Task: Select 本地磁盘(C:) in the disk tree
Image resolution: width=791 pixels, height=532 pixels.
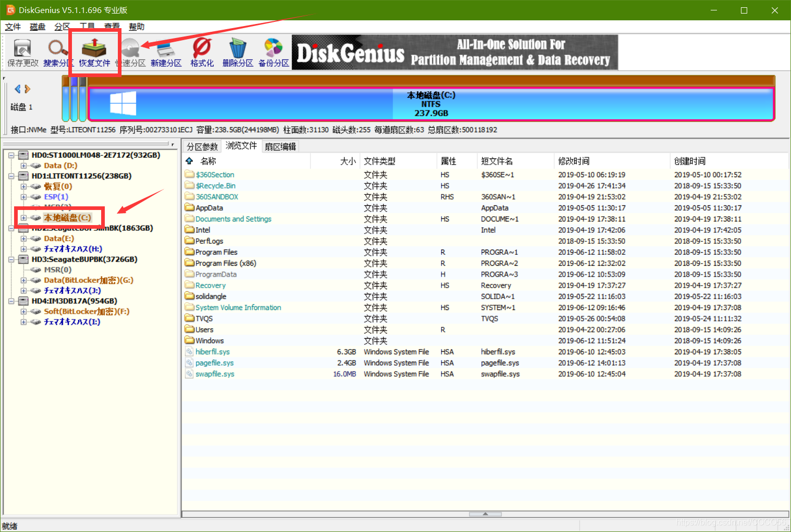Action: coord(67,217)
